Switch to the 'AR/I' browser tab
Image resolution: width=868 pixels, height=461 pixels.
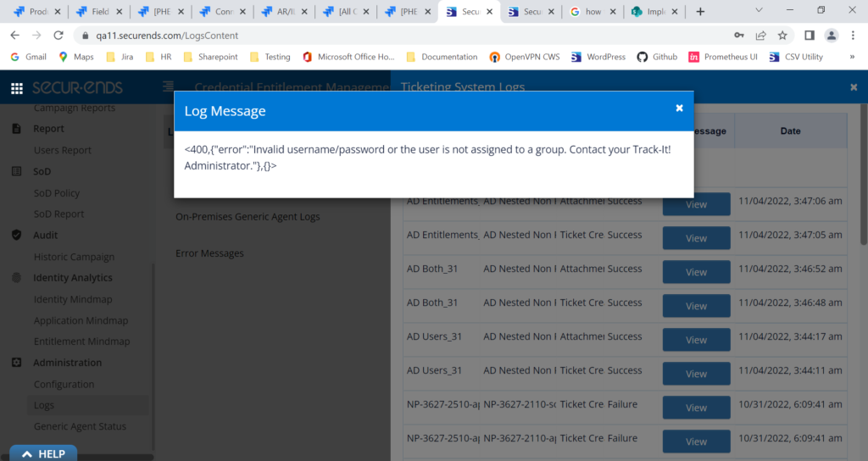(x=285, y=12)
